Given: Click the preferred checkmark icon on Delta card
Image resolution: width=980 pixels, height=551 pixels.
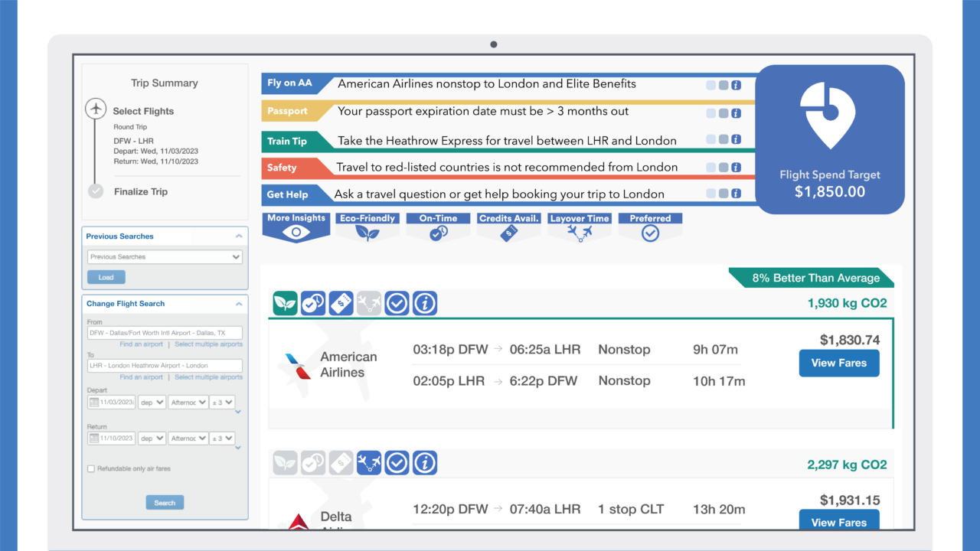Looking at the screenshot, I should 397,462.
